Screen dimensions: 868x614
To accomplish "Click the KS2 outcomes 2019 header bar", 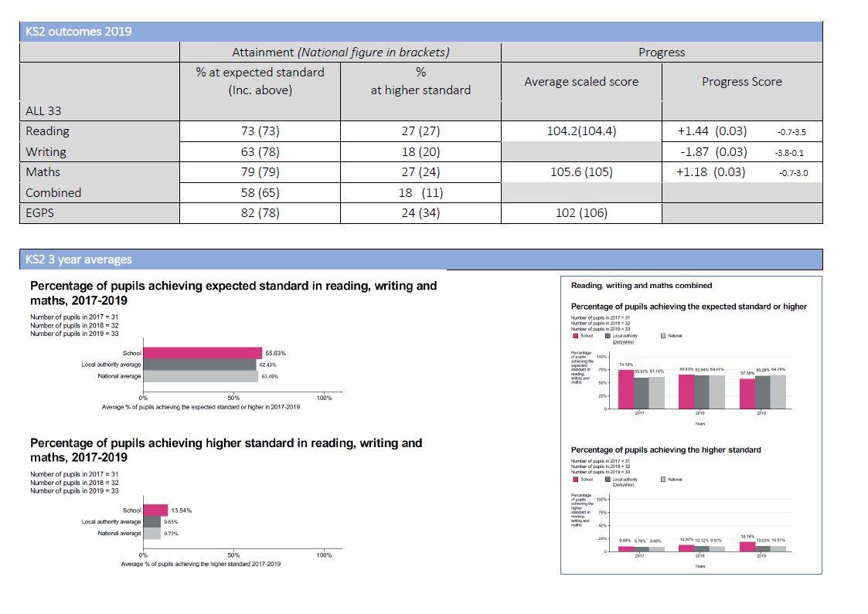I will tap(420, 32).
